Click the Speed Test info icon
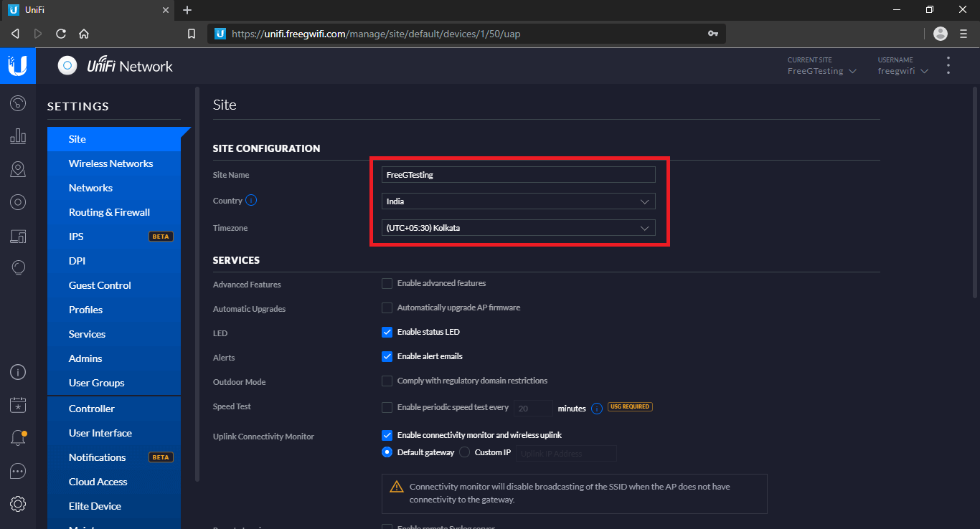This screenshot has height=529, width=980. point(596,408)
